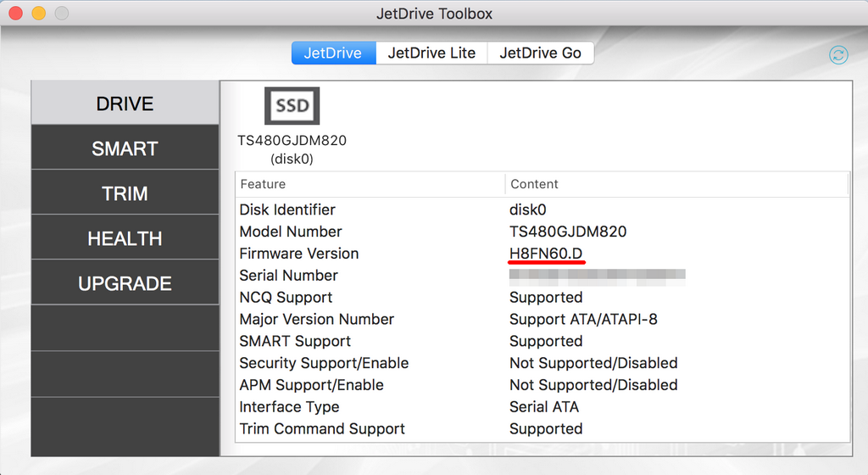Select the Security Support/Enable row label

[324, 363]
